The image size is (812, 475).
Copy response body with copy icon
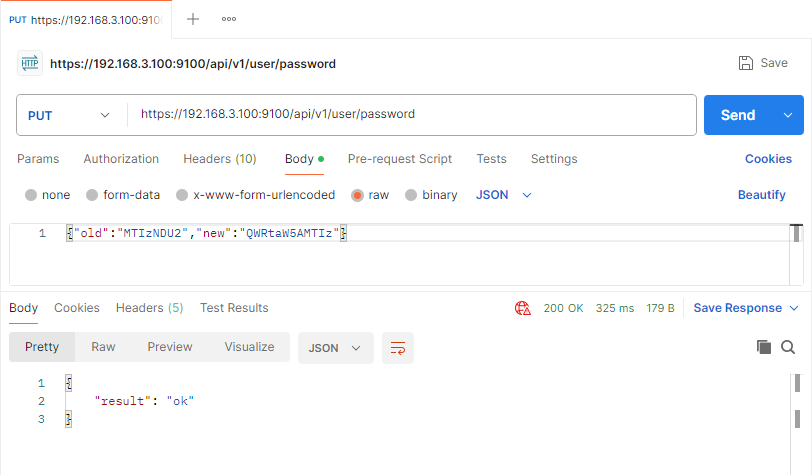click(764, 347)
